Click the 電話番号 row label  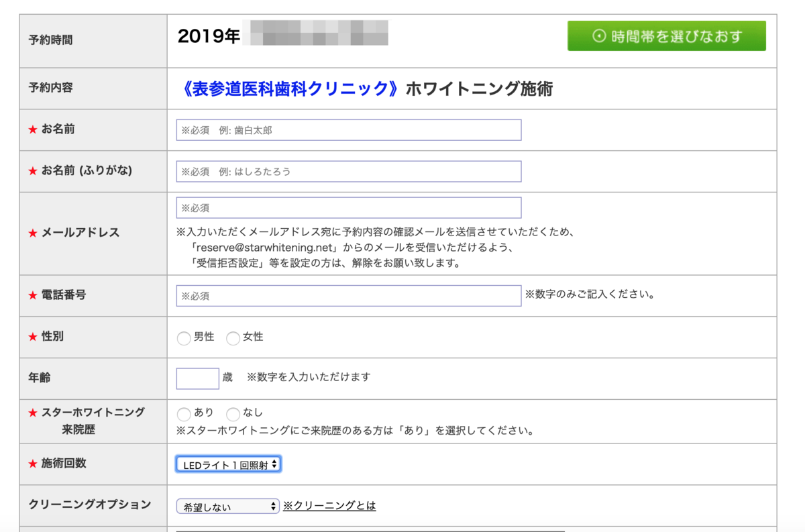coord(64,295)
